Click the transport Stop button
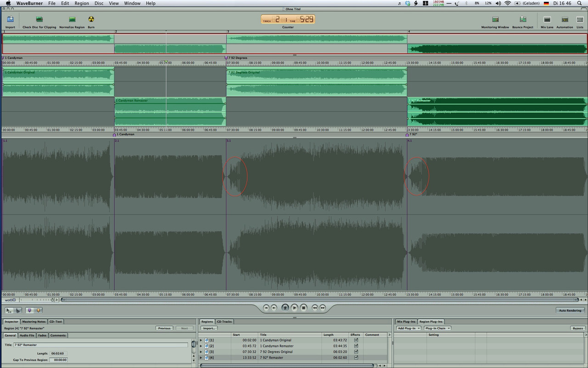 tap(304, 308)
